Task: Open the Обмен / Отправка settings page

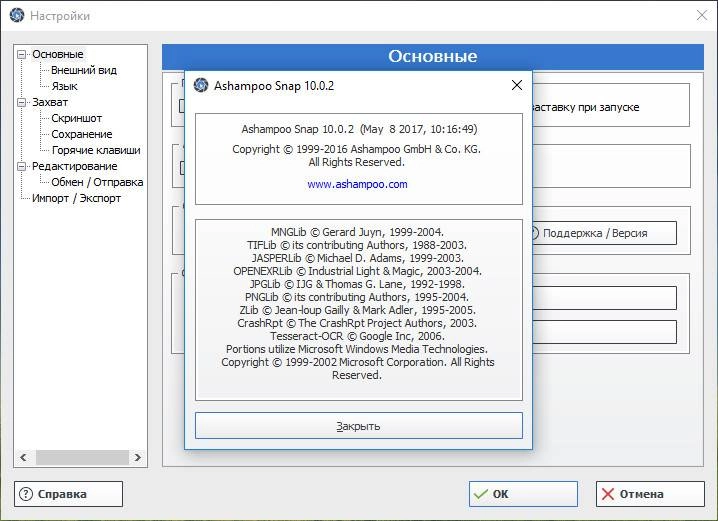Action: click(97, 182)
